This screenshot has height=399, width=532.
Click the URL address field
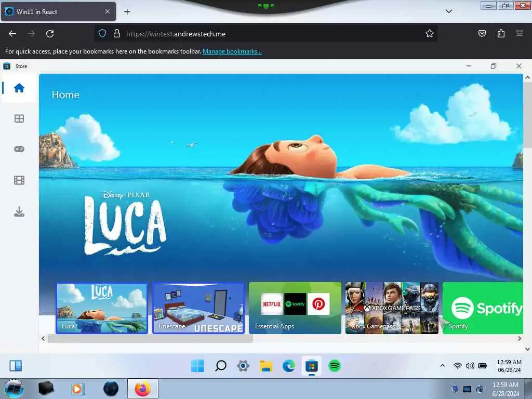click(265, 34)
